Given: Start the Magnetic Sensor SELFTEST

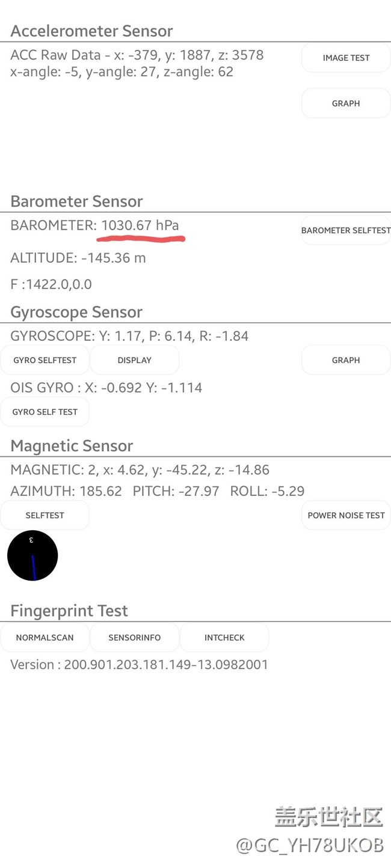Looking at the screenshot, I should pos(45,515).
